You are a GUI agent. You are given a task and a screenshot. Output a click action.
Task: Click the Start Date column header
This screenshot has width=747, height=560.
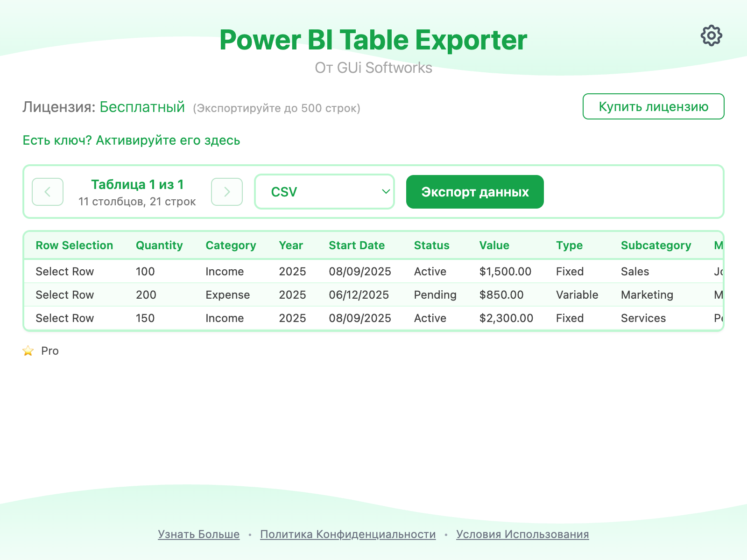[357, 245]
